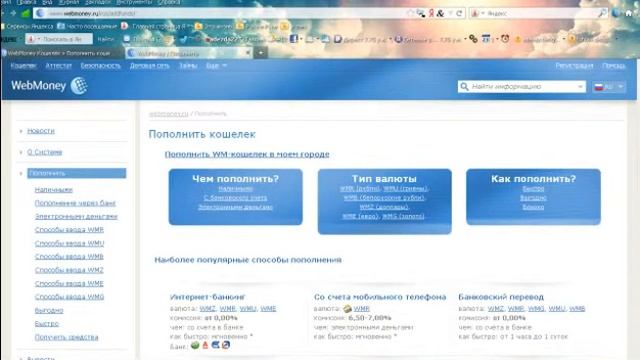Screen dimensions: 640x360
Task: Open the Аттестат menu item
Action: pyautogui.click(x=58, y=65)
